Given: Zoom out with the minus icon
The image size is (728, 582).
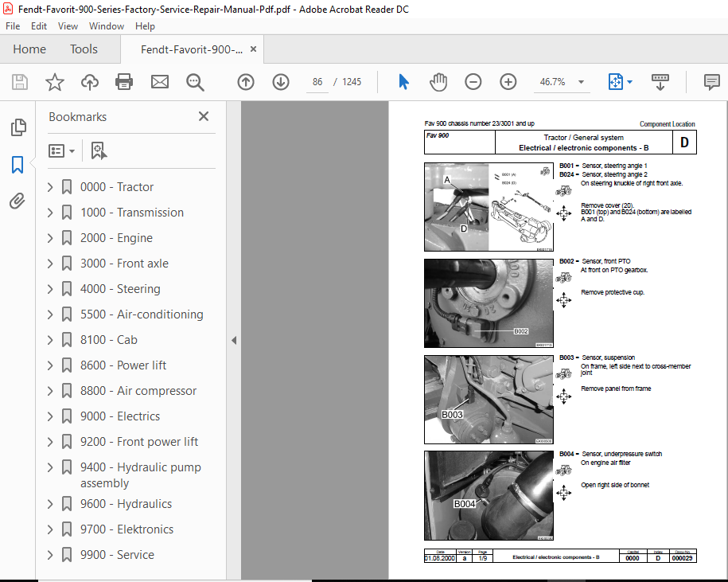Looking at the screenshot, I should (x=473, y=82).
